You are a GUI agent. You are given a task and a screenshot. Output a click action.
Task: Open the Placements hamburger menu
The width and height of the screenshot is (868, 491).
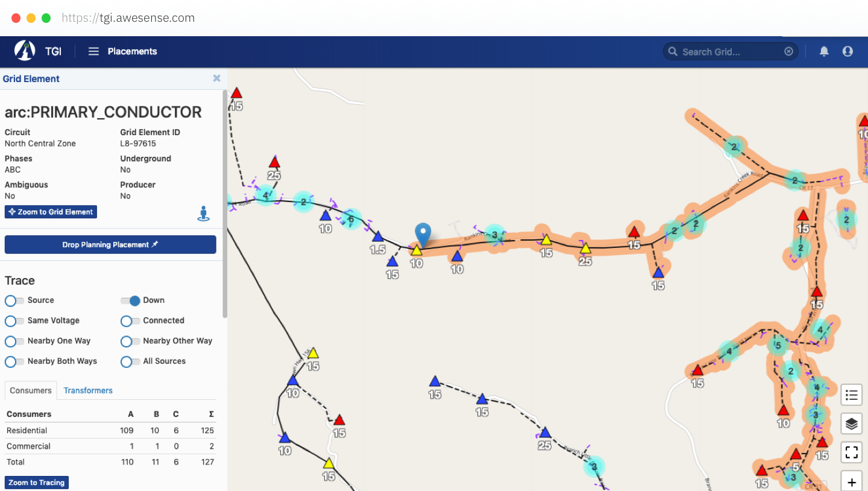click(93, 51)
